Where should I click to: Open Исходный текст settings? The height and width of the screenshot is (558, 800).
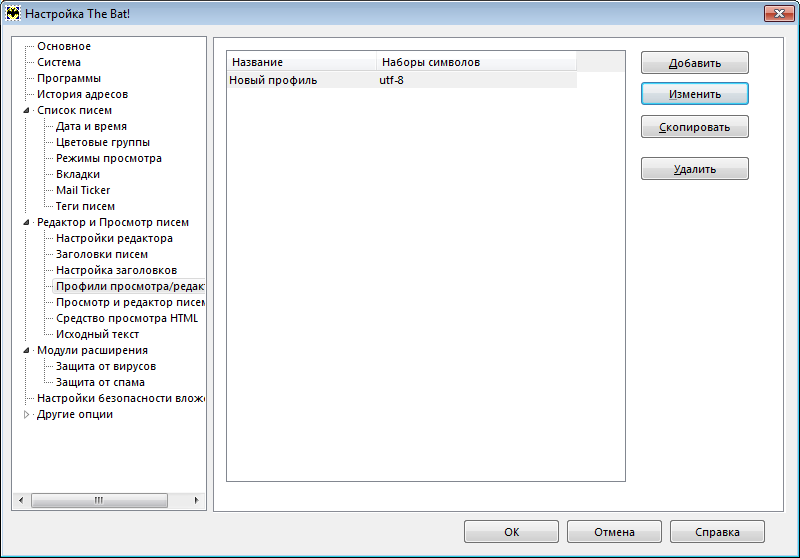97,335
